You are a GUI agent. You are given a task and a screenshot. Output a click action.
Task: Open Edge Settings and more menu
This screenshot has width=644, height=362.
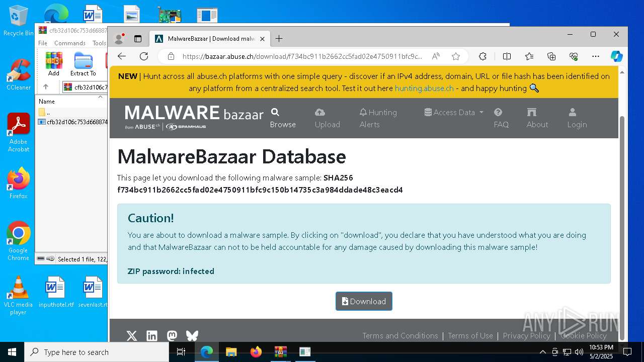(x=596, y=56)
